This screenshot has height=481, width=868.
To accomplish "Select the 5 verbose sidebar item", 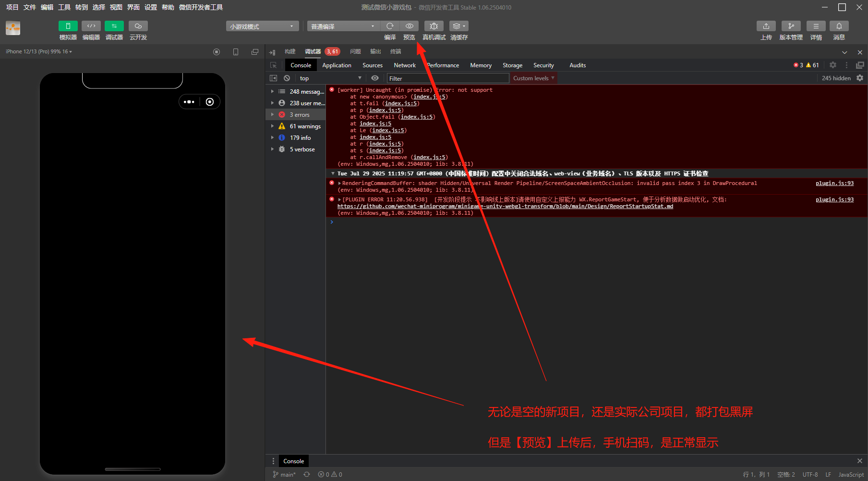I will click(296, 149).
